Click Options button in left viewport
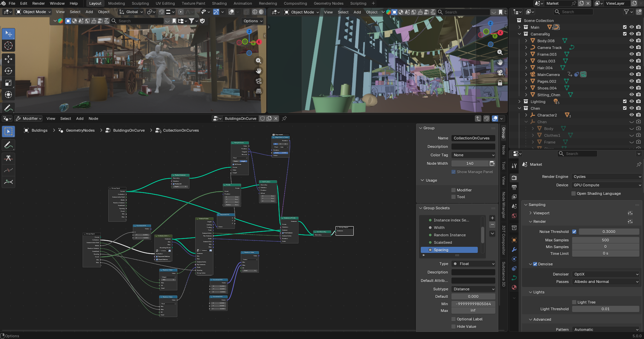Viewport: 644px width, 339px height. pos(253,21)
